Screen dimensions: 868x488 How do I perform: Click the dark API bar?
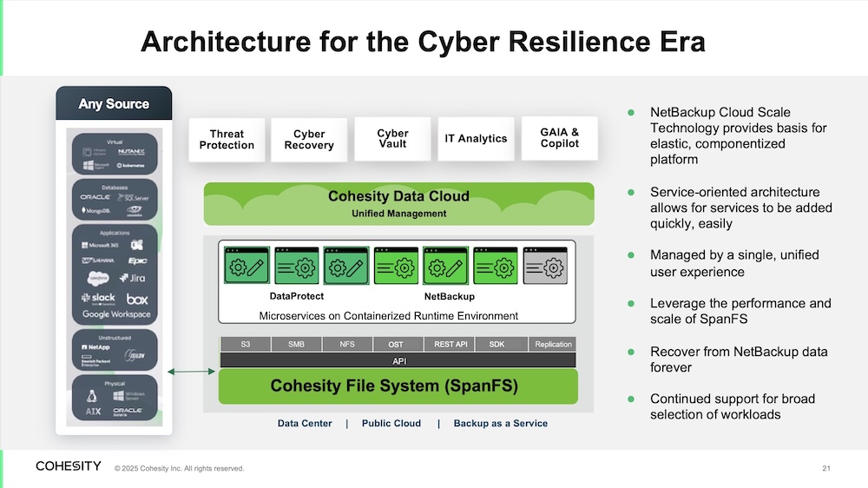[x=398, y=360]
